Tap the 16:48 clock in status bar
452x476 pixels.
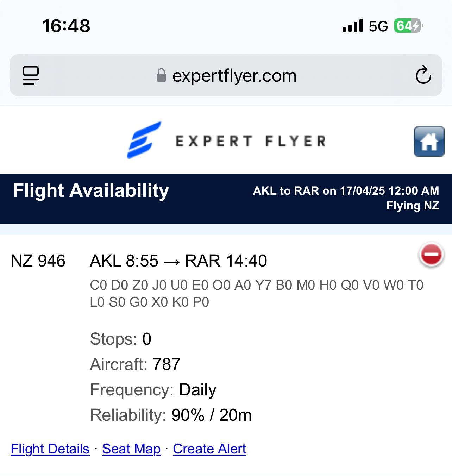click(66, 26)
